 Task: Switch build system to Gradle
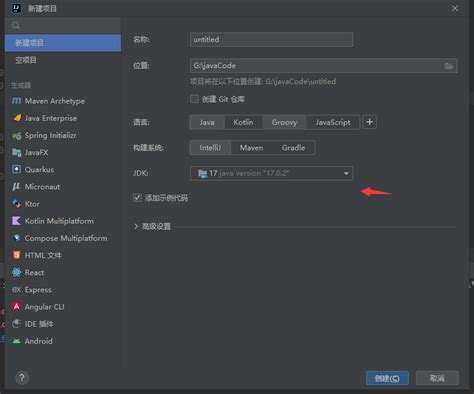[293, 148]
